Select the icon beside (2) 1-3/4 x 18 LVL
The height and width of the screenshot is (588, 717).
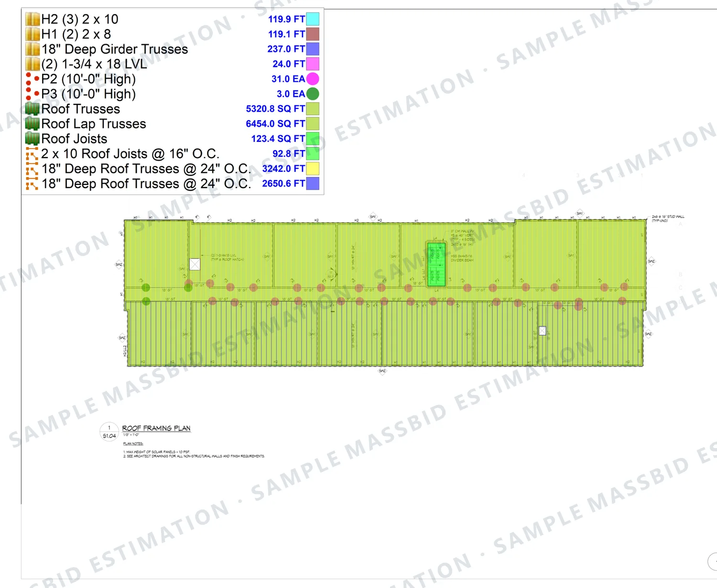pyautogui.click(x=32, y=64)
